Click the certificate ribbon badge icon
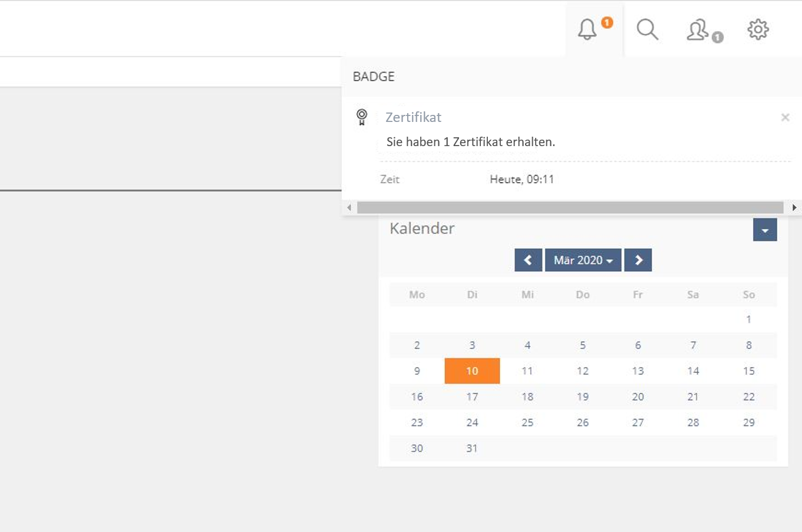Image resolution: width=802 pixels, height=532 pixels. tap(362, 117)
